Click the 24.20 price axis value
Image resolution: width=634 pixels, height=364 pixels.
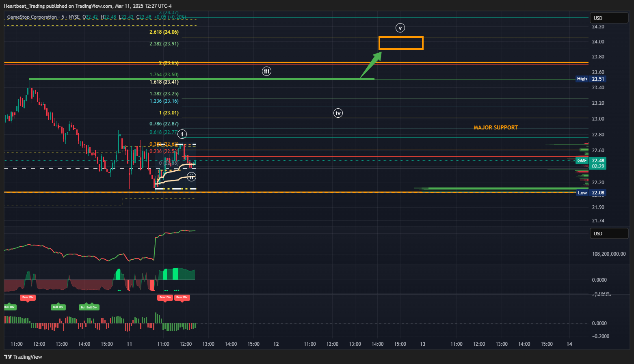click(598, 27)
